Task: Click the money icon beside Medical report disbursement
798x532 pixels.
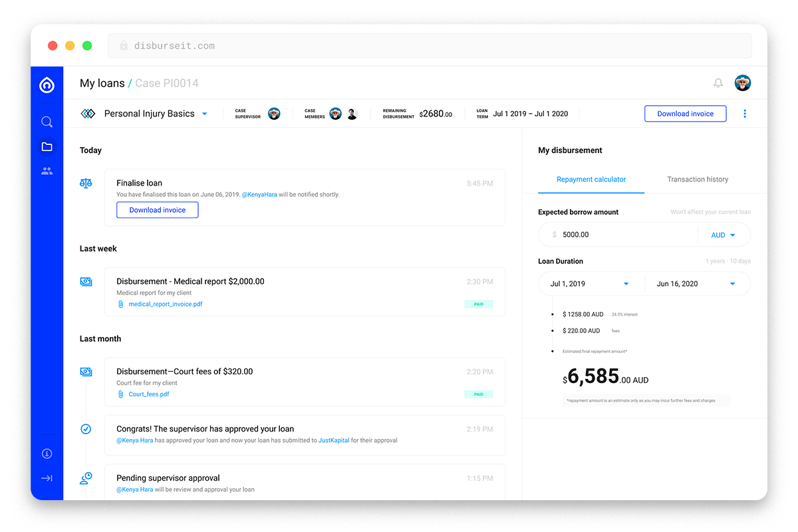Action: (86, 281)
